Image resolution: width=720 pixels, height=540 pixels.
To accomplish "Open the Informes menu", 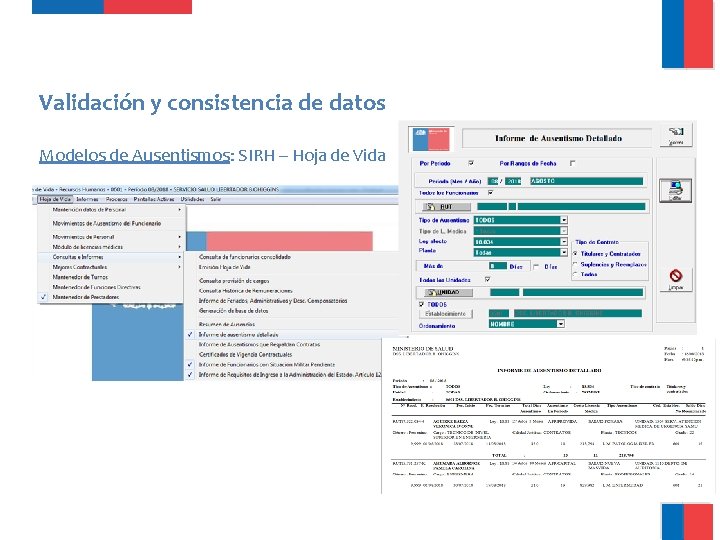I will (x=87, y=199).
